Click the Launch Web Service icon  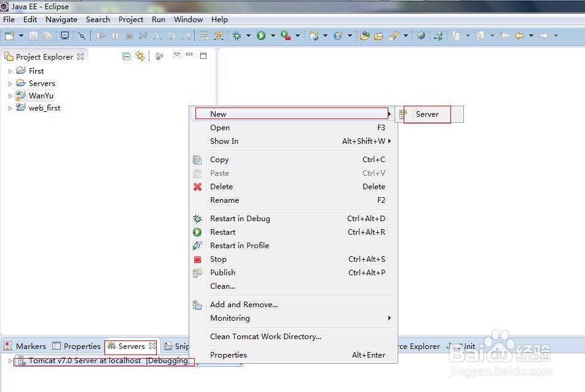click(x=439, y=36)
